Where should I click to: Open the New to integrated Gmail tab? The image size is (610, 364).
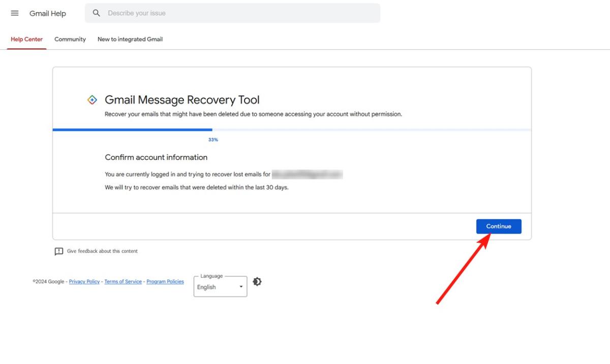coord(130,39)
